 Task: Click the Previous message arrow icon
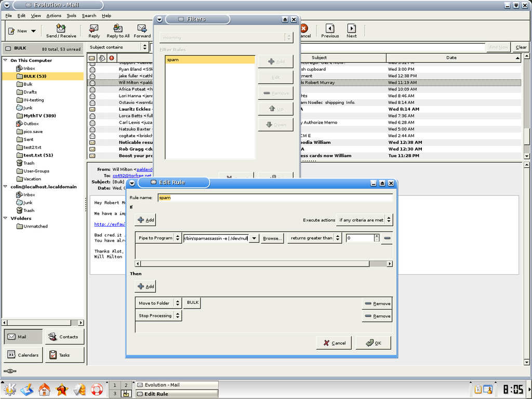coord(330,28)
